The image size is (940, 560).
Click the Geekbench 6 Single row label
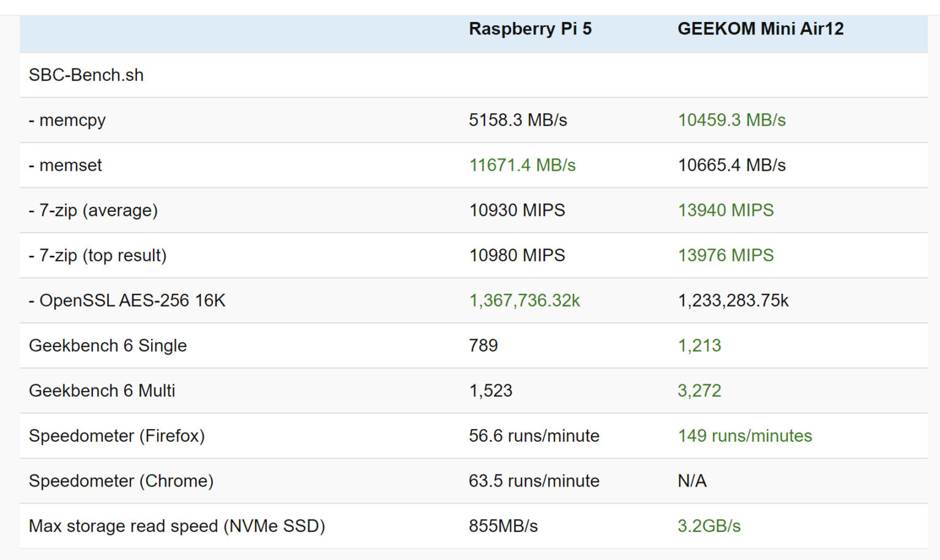[x=108, y=346]
